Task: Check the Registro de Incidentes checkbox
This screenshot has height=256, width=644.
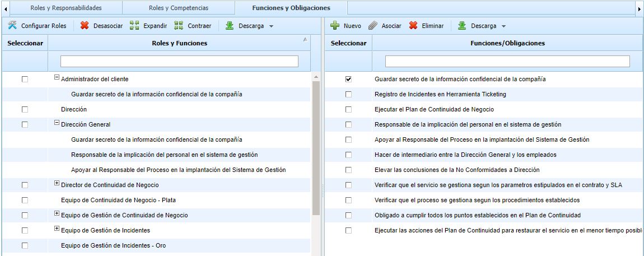Action: click(348, 95)
